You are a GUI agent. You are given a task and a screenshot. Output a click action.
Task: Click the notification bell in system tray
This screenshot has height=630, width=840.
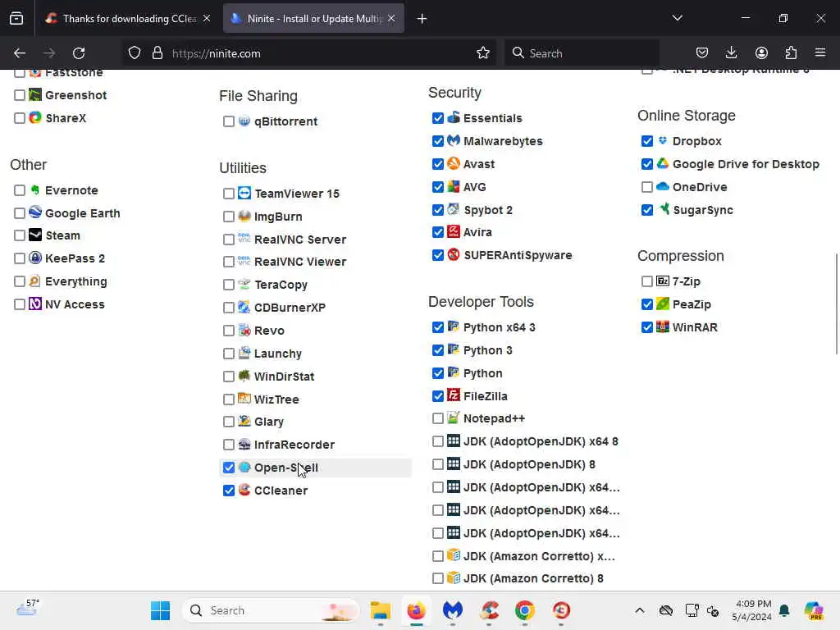coord(784,610)
